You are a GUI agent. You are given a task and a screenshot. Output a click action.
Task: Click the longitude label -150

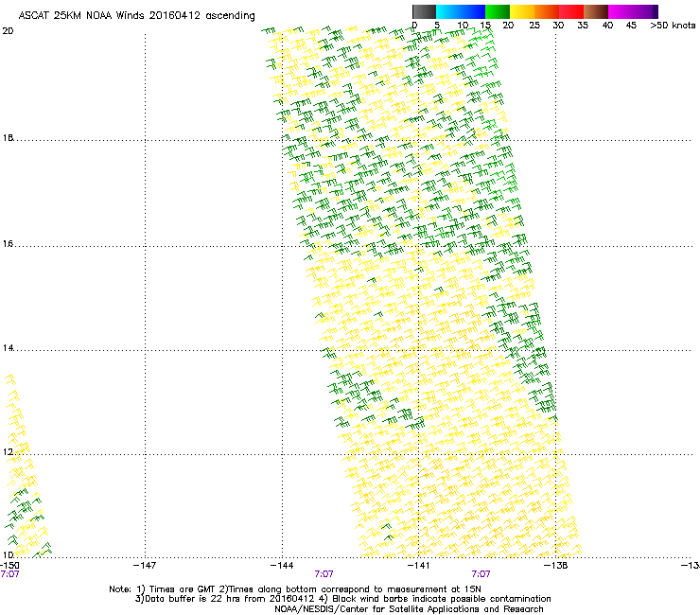click(x=9, y=566)
